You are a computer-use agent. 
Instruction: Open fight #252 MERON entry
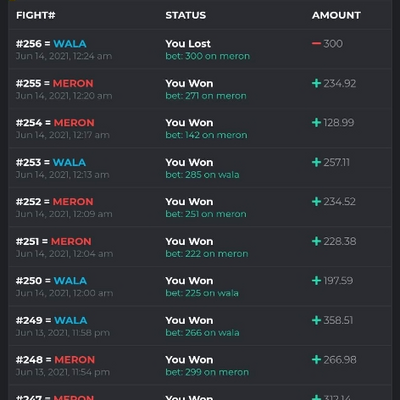tap(200, 207)
